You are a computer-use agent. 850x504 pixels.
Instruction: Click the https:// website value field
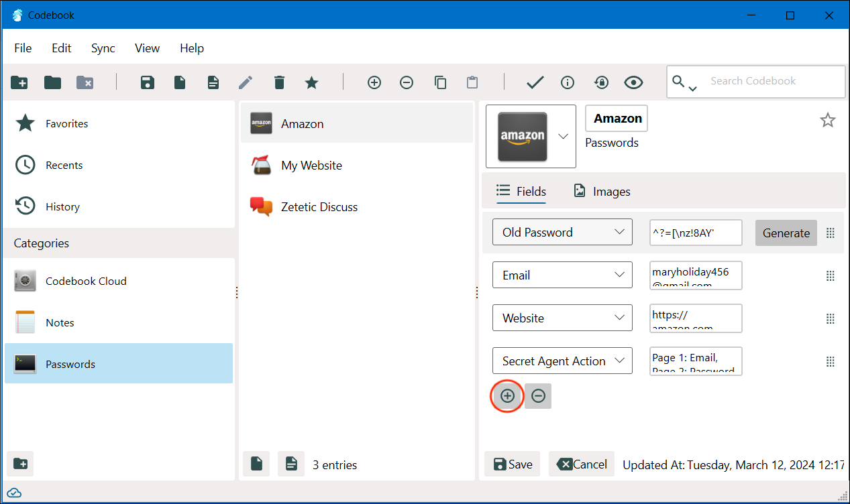[x=696, y=318]
